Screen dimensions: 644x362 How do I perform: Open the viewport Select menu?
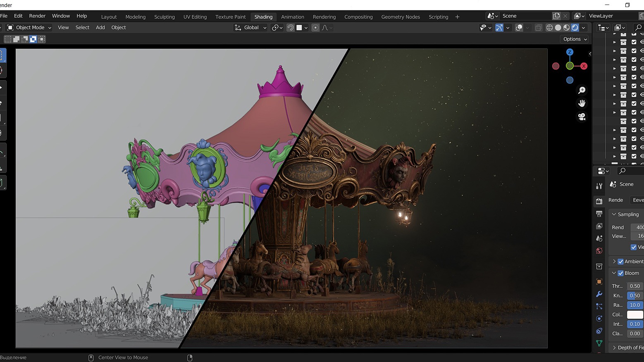(82, 28)
